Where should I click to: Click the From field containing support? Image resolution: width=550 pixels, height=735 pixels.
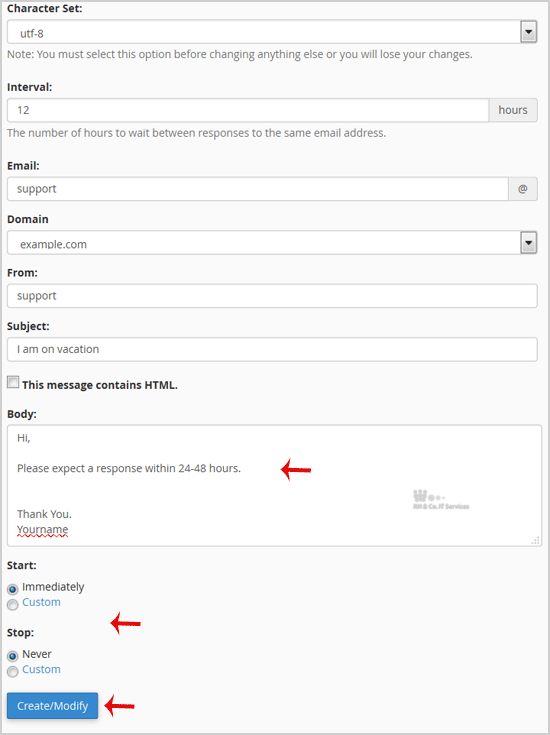[x=272, y=296]
